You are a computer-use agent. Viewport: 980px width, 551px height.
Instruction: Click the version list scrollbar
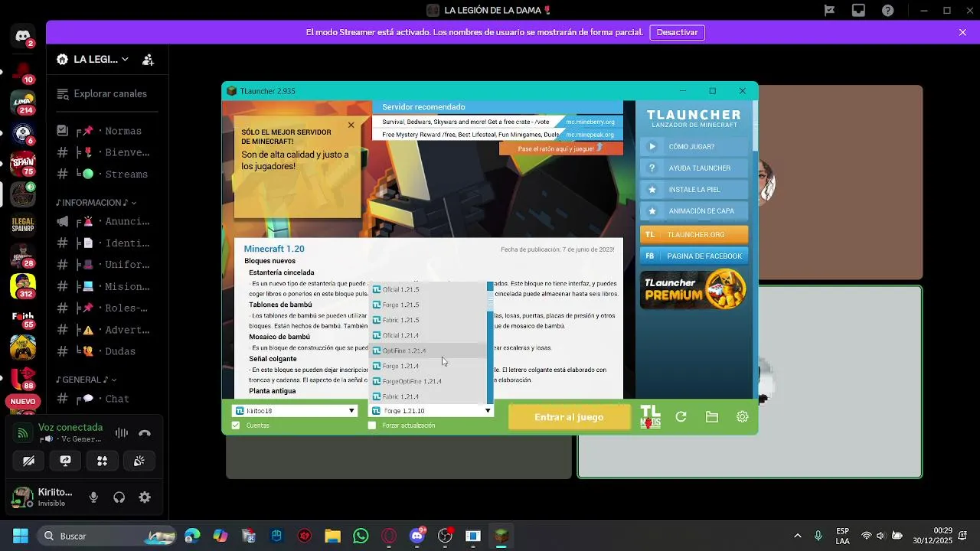click(x=490, y=344)
